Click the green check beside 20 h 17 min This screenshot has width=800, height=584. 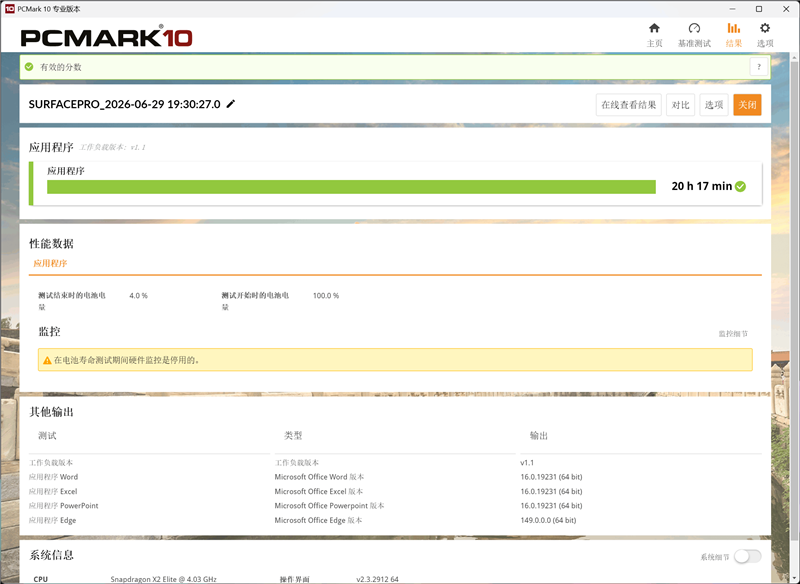tap(740, 186)
